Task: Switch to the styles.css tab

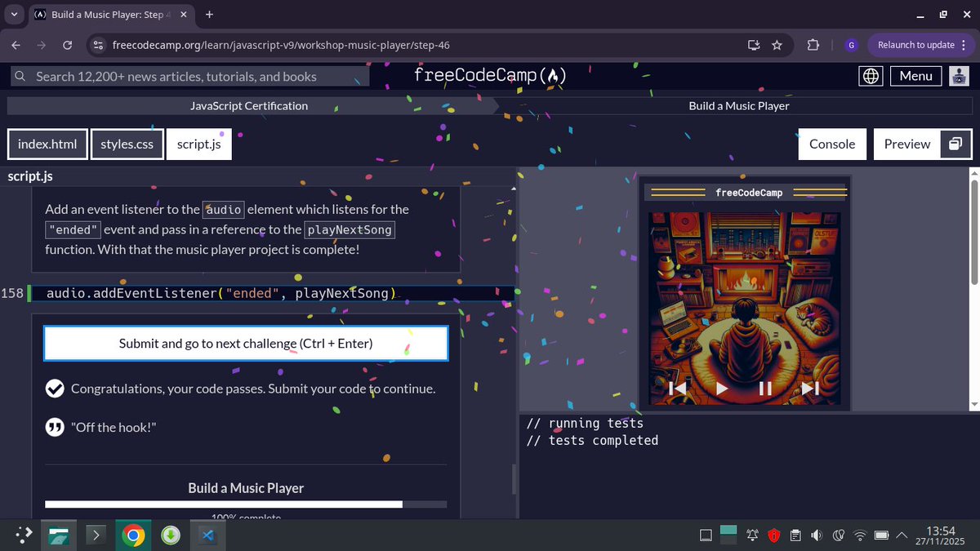Action: click(x=127, y=144)
